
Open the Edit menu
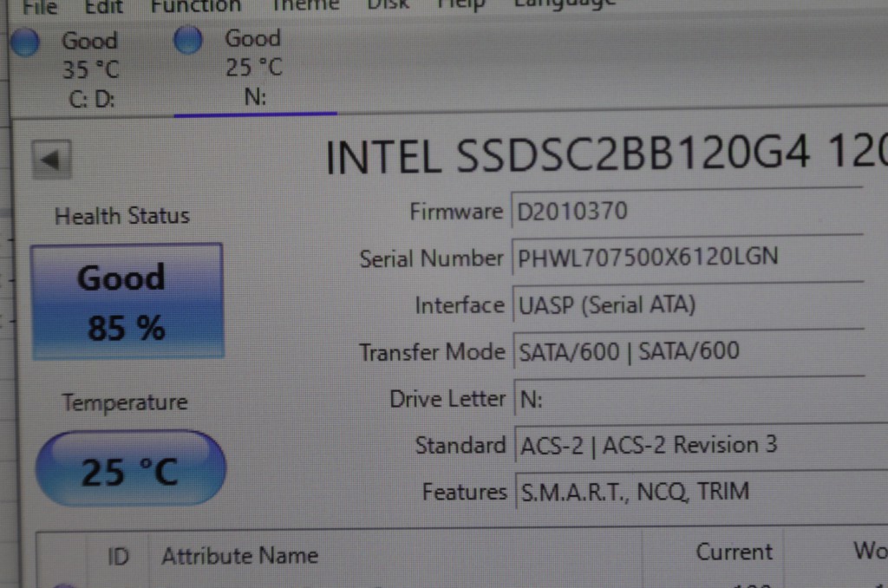point(103,7)
